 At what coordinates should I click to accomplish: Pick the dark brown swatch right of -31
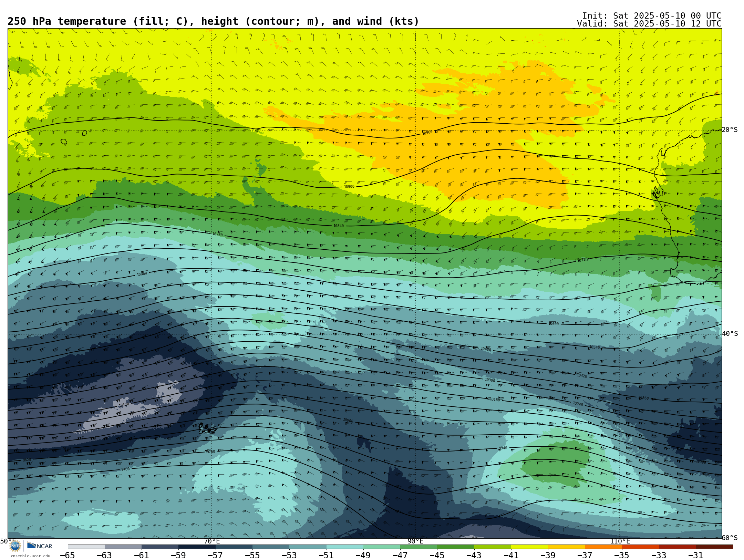point(714,547)
